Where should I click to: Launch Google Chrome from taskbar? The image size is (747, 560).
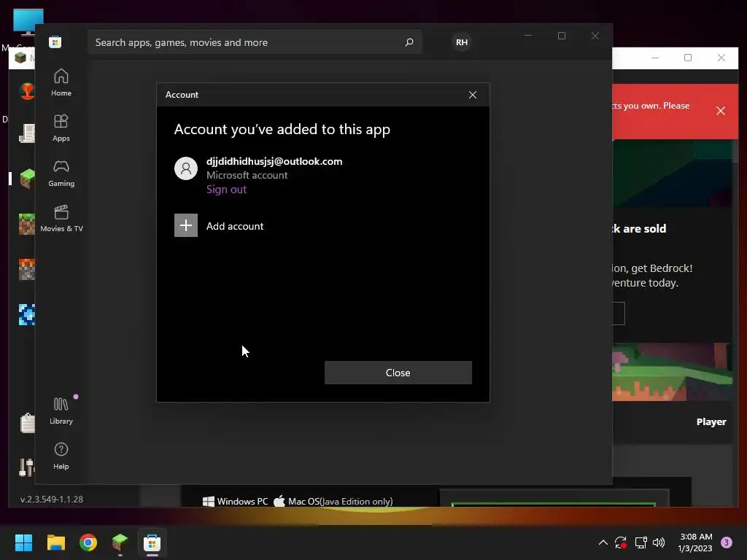88,542
